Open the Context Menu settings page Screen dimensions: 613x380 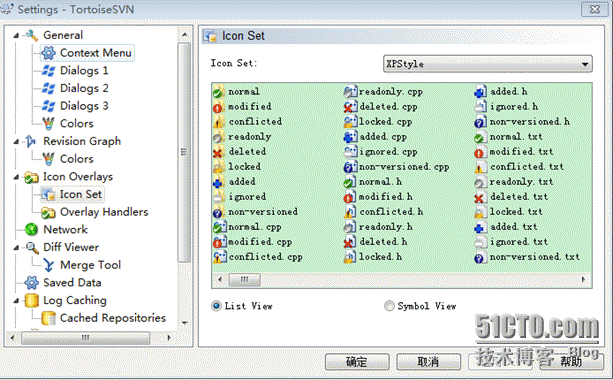(x=95, y=53)
